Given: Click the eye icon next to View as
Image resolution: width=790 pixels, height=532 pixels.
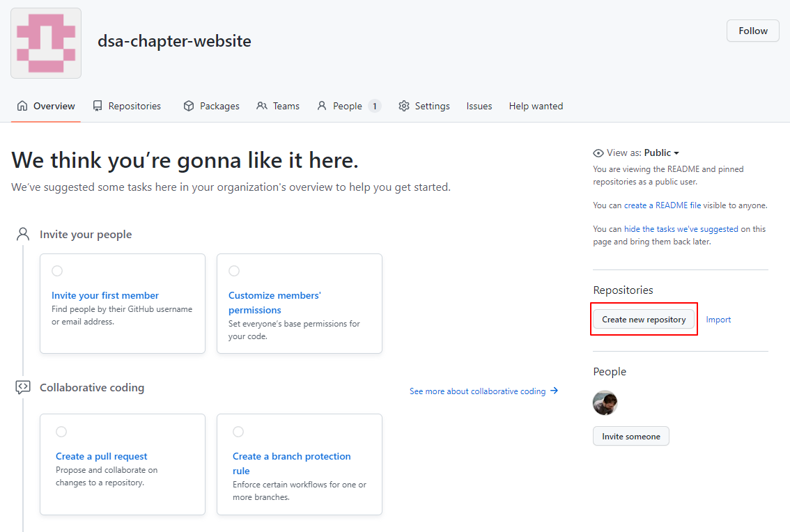Looking at the screenshot, I should [x=598, y=152].
